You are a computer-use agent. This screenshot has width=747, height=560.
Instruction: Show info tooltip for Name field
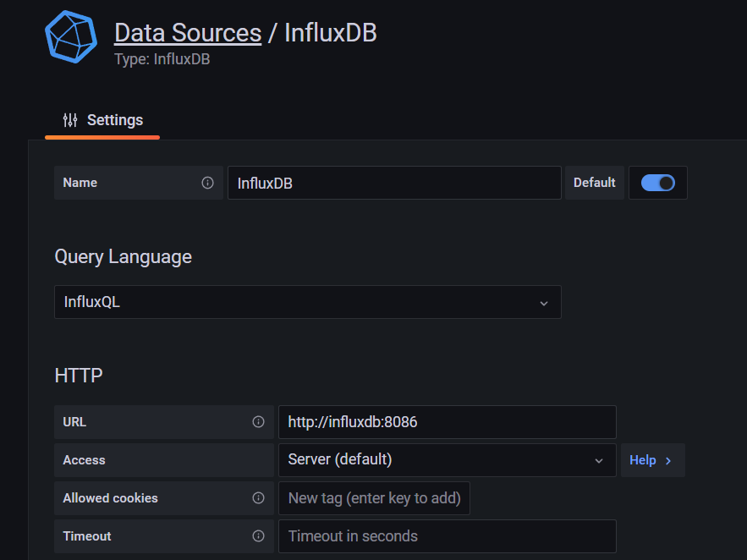click(207, 183)
